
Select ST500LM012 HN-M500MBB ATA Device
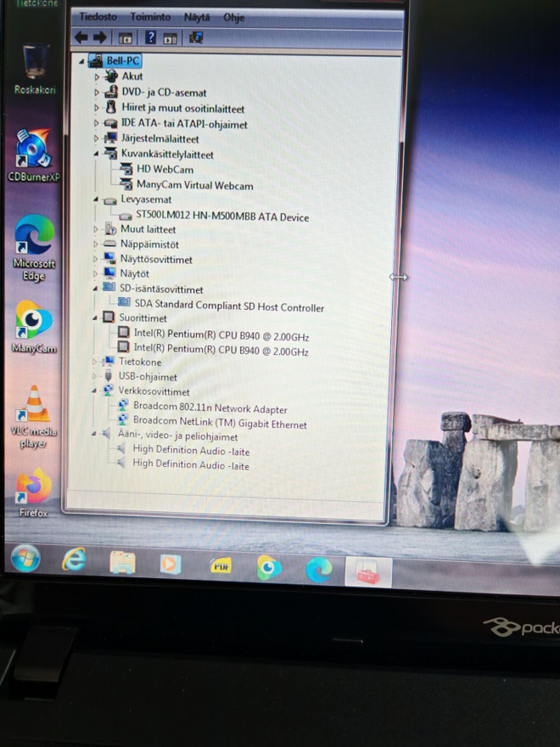pyautogui.click(x=222, y=216)
